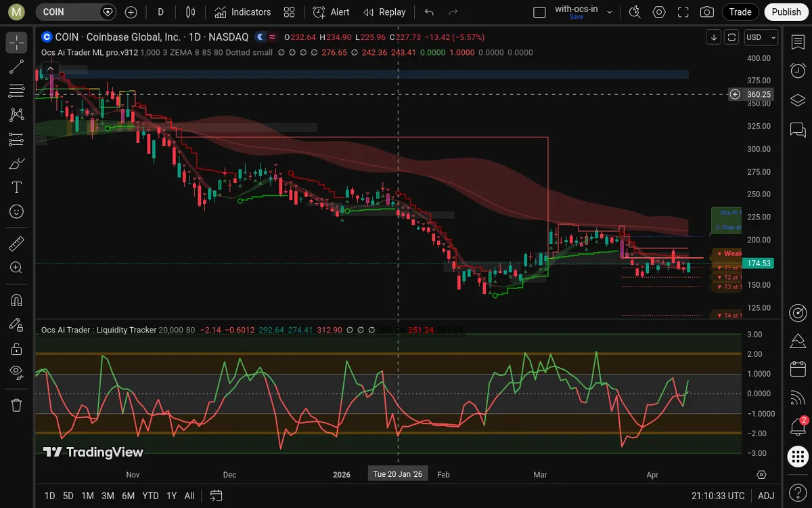Open the calendar panel in right sidebar

(x=798, y=369)
